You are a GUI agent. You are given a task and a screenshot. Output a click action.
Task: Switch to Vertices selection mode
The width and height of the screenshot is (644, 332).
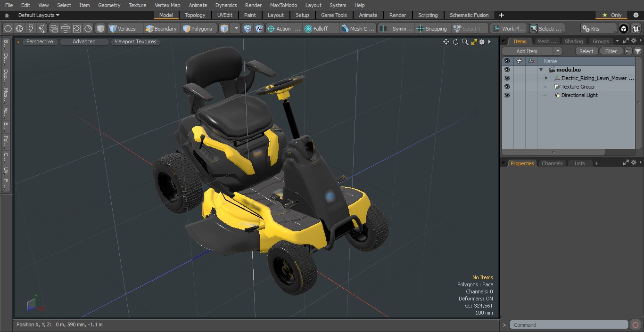point(125,29)
